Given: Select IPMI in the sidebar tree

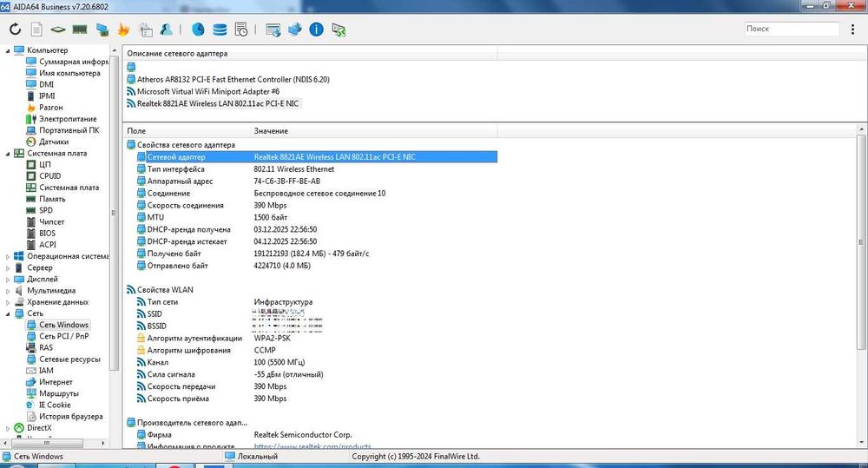Looking at the screenshot, I should (x=47, y=96).
